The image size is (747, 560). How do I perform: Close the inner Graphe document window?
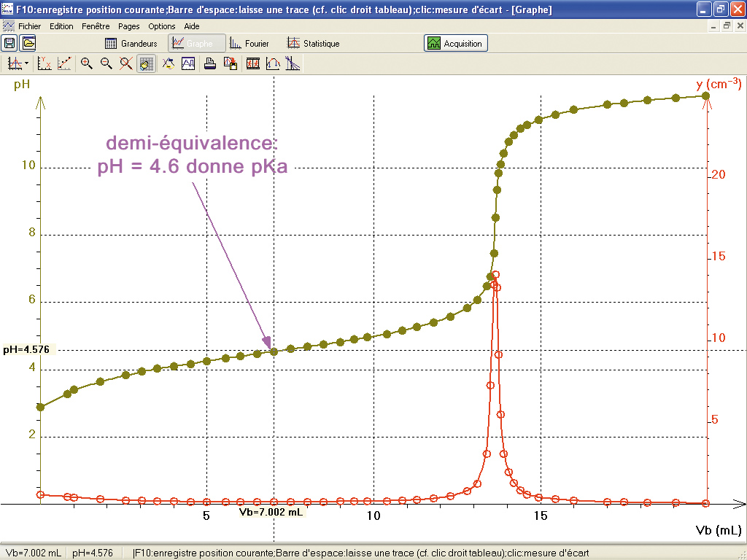click(x=740, y=26)
